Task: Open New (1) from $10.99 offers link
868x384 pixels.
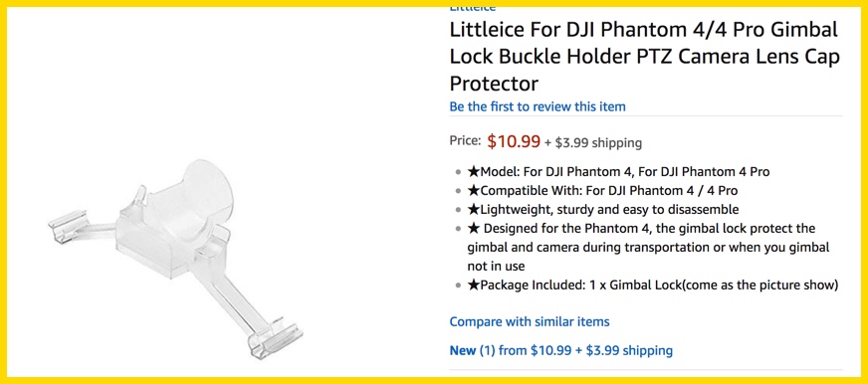Action: (x=561, y=350)
